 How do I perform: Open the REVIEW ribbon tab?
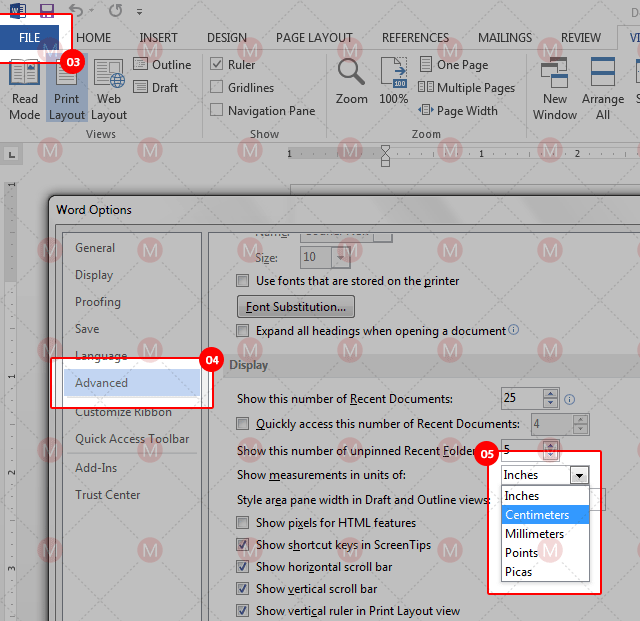click(581, 38)
